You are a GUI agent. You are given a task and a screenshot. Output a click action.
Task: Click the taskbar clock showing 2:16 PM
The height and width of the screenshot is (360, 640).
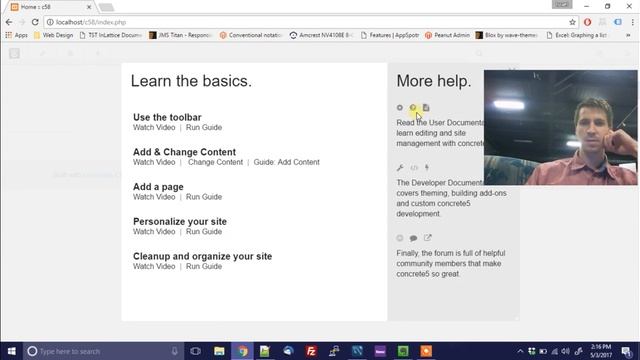click(x=601, y=351)
